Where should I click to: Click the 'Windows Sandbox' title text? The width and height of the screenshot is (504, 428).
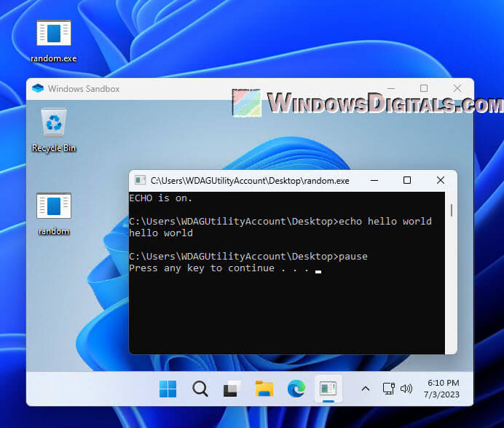[x=84, y=89]
